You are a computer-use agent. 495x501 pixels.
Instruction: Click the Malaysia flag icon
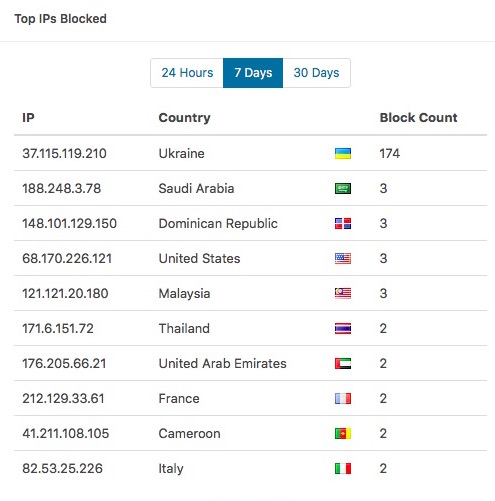tap(343, 294)
